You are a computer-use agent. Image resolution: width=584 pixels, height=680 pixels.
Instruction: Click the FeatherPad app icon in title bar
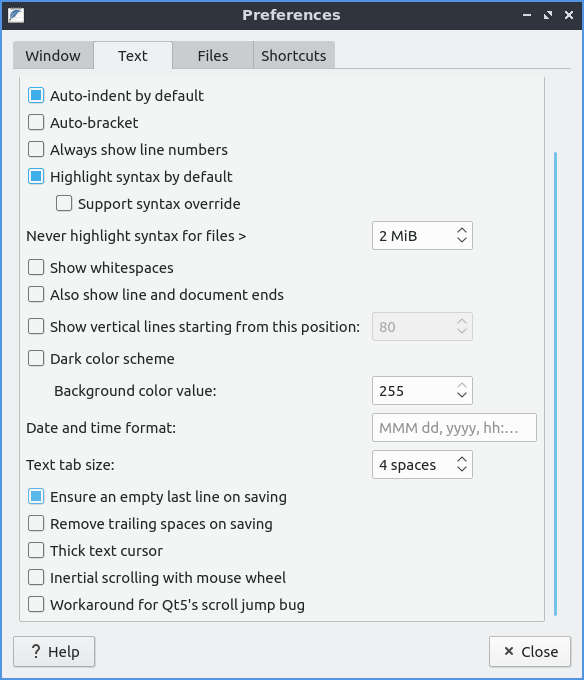point(16,15)
